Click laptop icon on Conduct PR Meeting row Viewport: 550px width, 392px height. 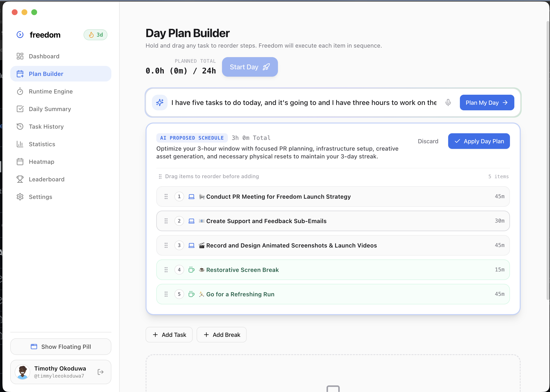[x=191, y=196]
